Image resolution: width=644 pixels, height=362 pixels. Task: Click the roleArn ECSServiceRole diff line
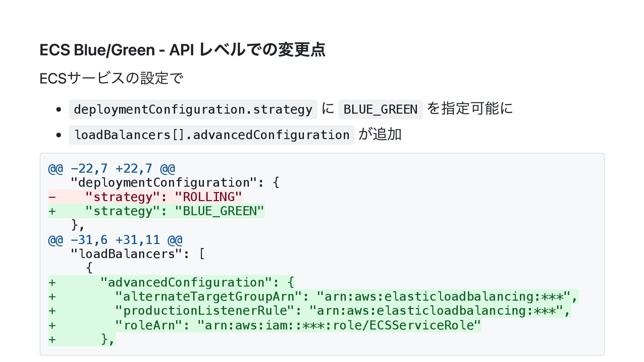(x=265, y=325)
